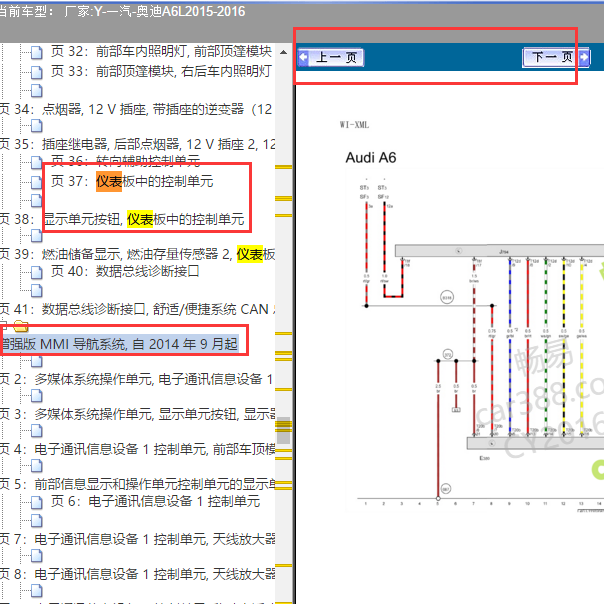Select page 4 电子通讯信息设备 前部车顶 entry
604x604 pixels.
click(x=138, y=450)
